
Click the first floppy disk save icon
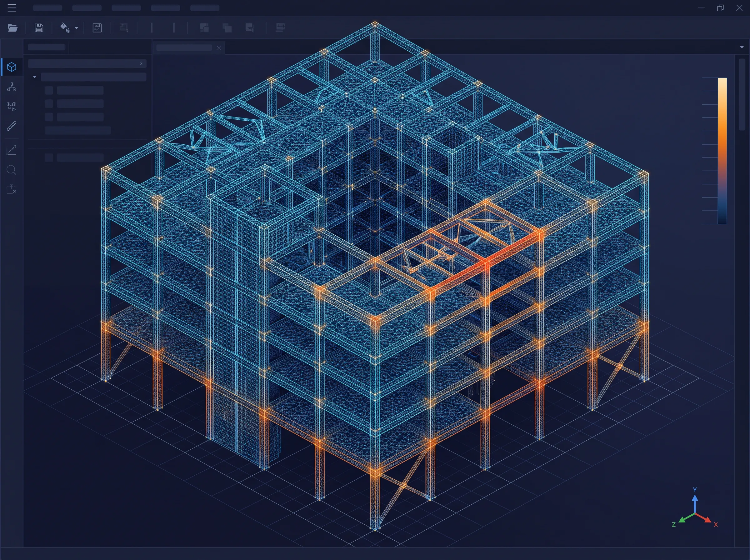[39, 27]
